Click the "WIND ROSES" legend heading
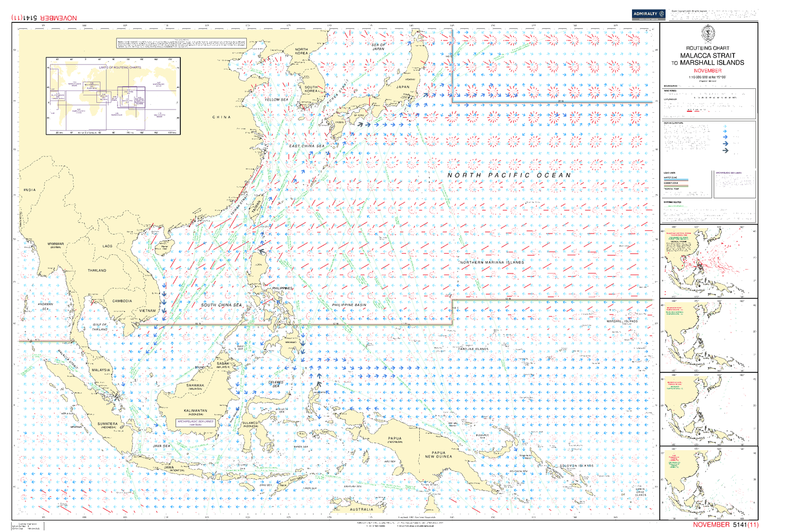 670,91
